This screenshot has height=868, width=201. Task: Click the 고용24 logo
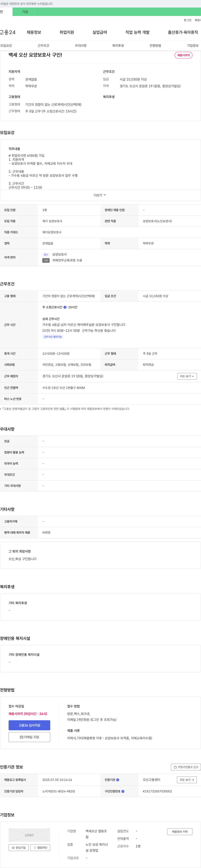[7, 32]
